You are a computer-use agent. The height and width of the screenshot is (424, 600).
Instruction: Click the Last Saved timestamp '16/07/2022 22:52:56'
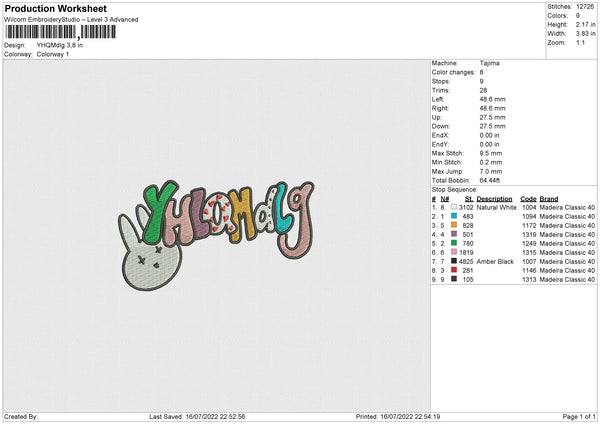point(215,416)
